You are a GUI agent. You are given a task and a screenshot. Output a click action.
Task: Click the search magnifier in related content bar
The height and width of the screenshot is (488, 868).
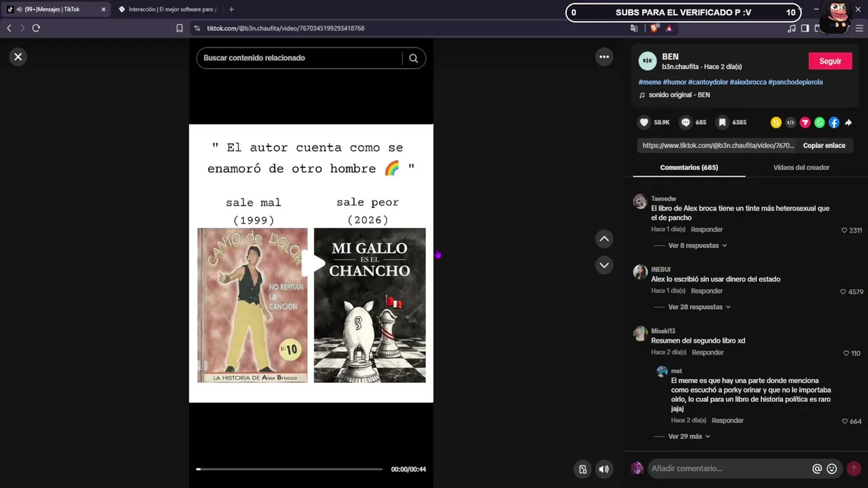413,58
